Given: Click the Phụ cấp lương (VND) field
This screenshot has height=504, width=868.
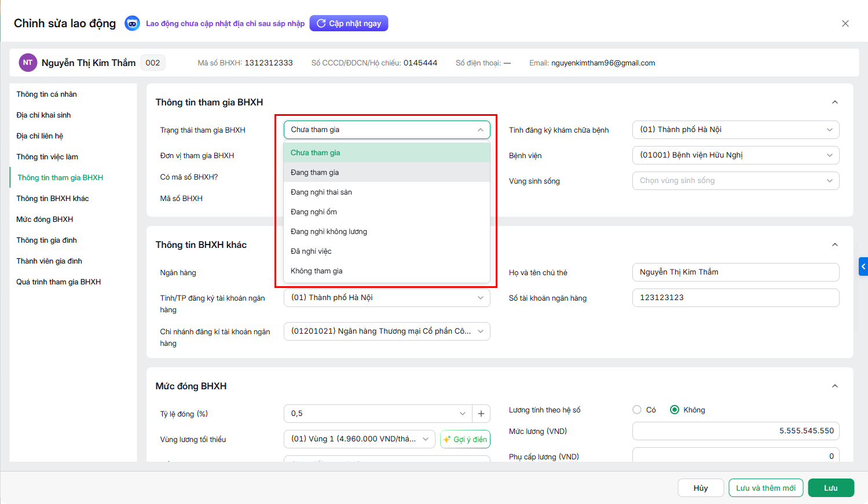Looking at the screenshot, I should [735, 455].
